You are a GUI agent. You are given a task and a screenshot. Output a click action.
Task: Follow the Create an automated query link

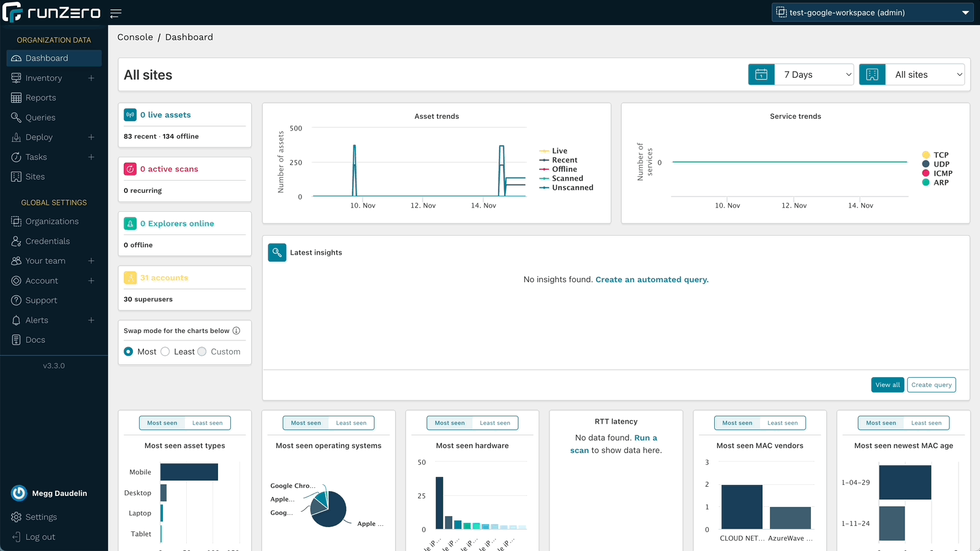pyautogui.click(x=652, y=280)
